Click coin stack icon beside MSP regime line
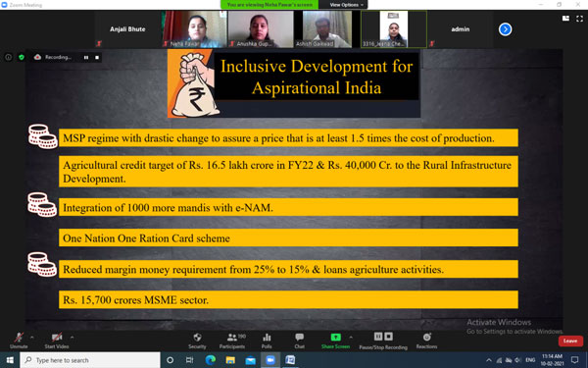 43,136
